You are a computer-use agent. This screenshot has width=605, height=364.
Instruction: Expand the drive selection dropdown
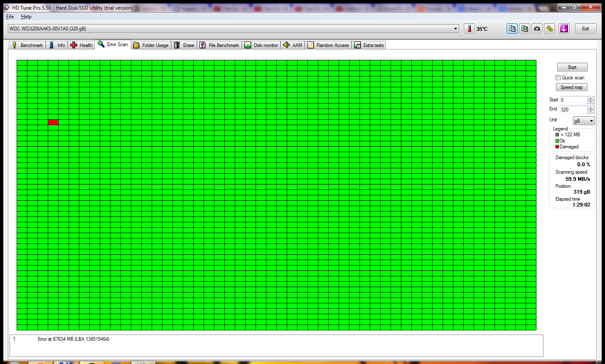[455, 29]
